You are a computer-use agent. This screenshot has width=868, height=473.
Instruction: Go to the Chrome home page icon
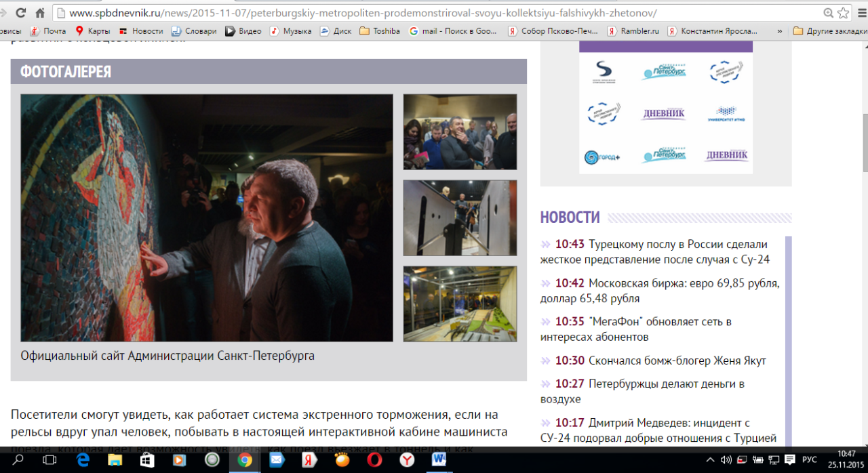click(40, 13)
